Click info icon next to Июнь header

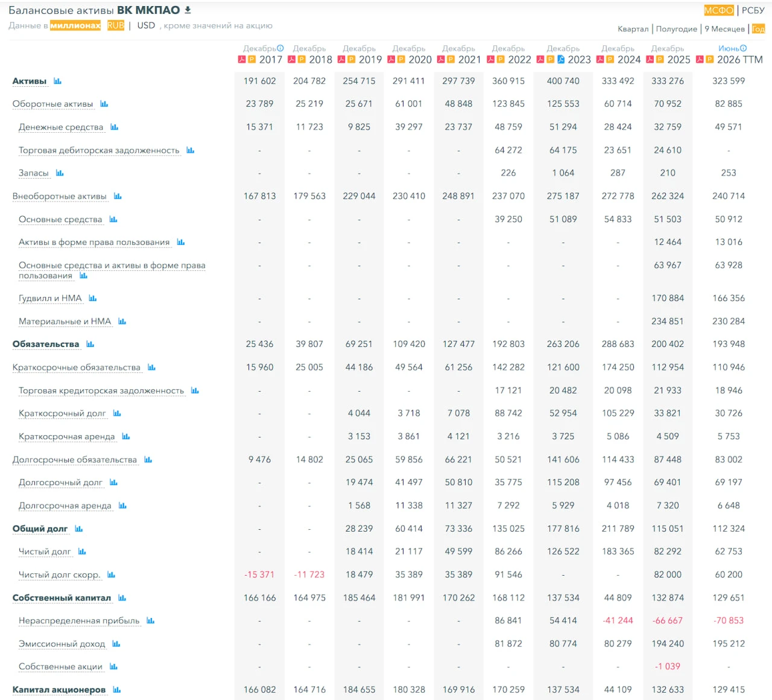tap(743, 48)
